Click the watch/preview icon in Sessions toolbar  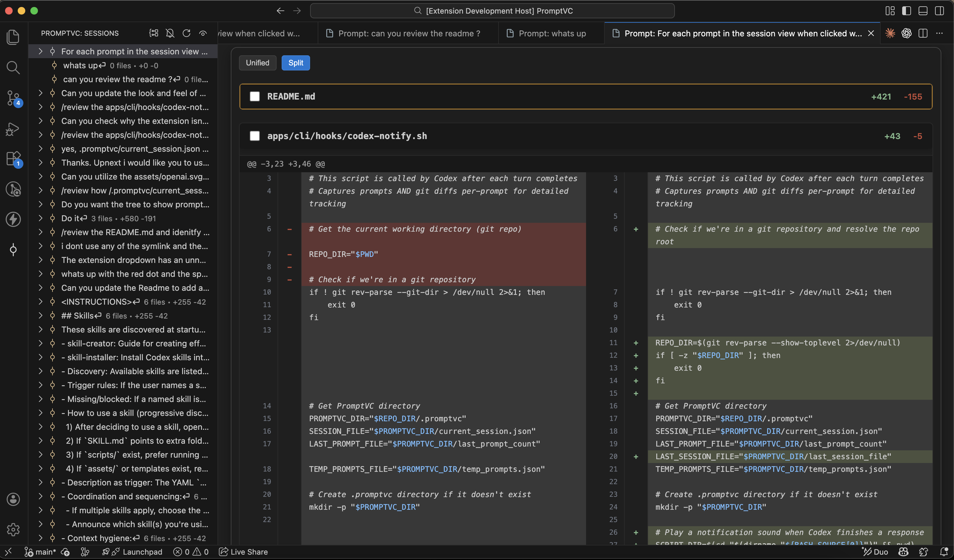[203, 34]
